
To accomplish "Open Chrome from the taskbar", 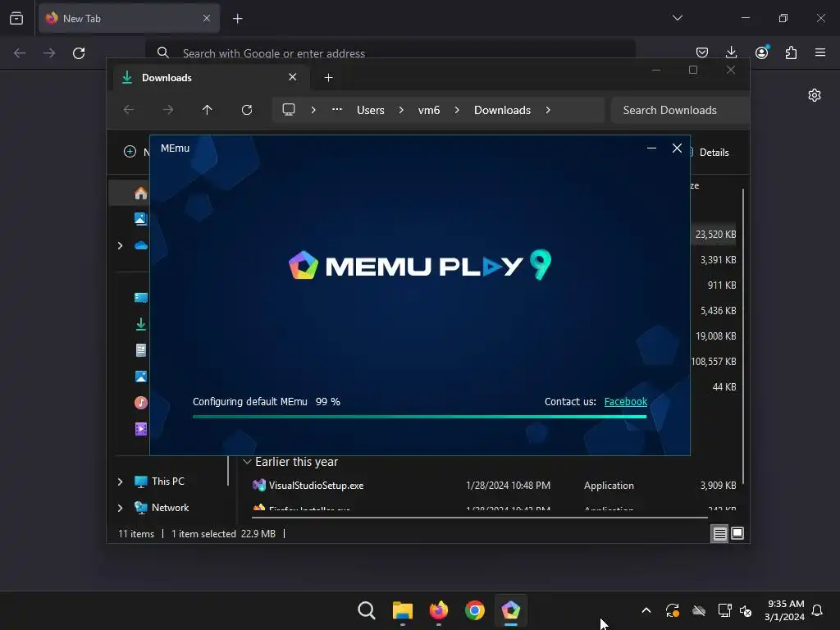I will pyautogui.click(x=475, y=610).
